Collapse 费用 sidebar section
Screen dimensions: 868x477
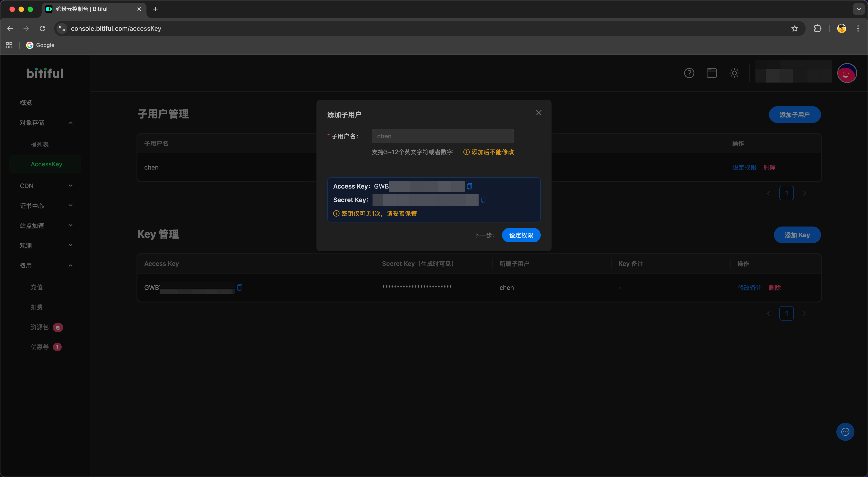tap(45, 266)
